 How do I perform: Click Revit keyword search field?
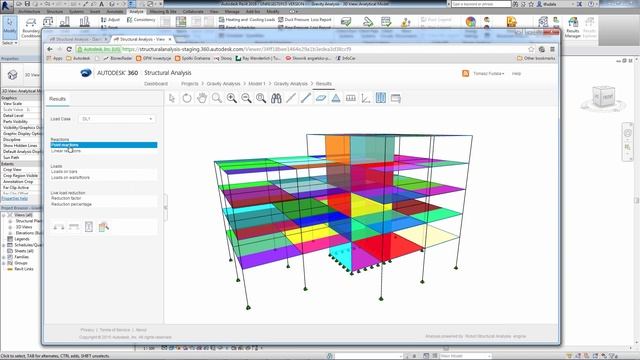[x=480, y=4]
